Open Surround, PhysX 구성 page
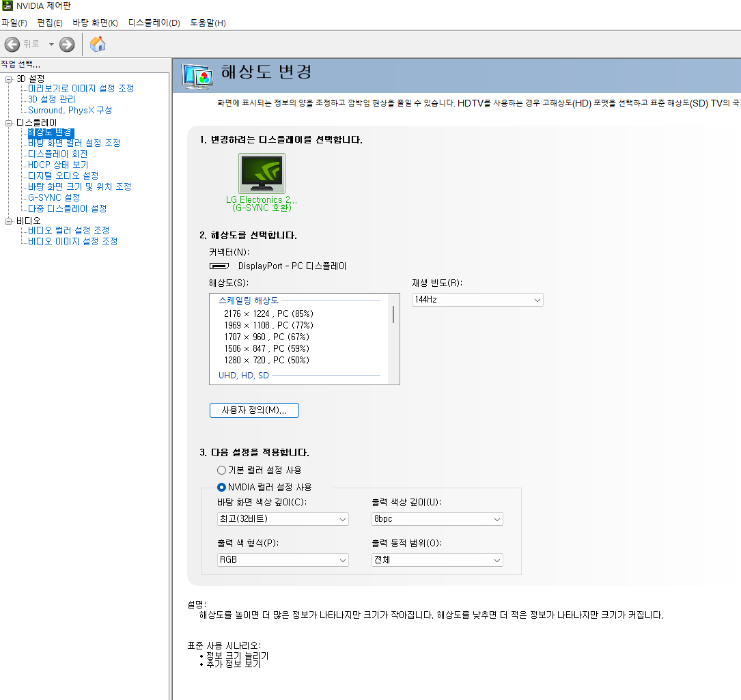 click(70, 110)
